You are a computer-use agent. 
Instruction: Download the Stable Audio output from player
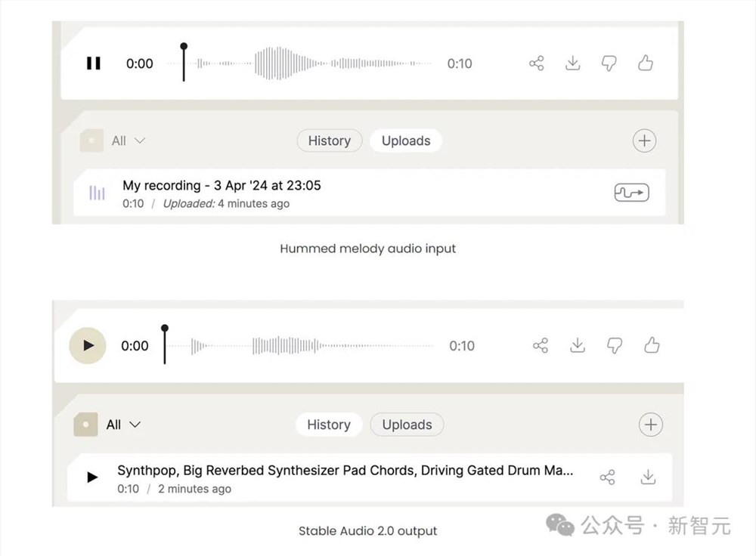[x=578, y=346]
